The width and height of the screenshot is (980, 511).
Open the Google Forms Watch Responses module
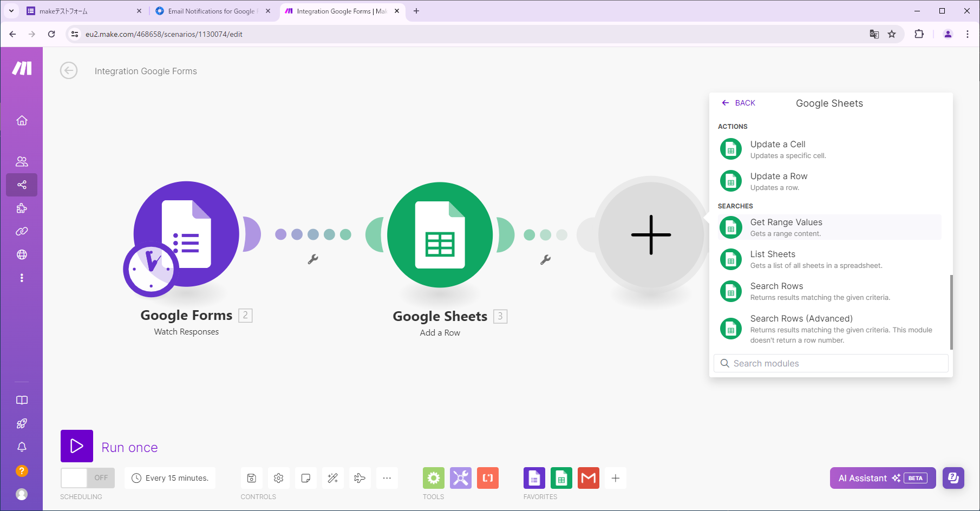tap(186, 234)
